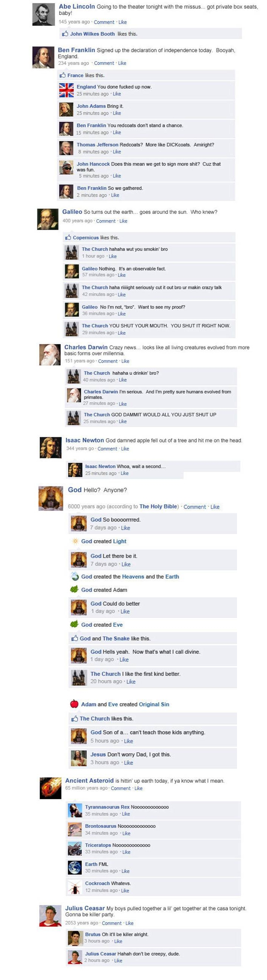
Task: Like Thomas Jefferson's DICKcoats comment
Action: pyautogui.click(x=117, y=152)
